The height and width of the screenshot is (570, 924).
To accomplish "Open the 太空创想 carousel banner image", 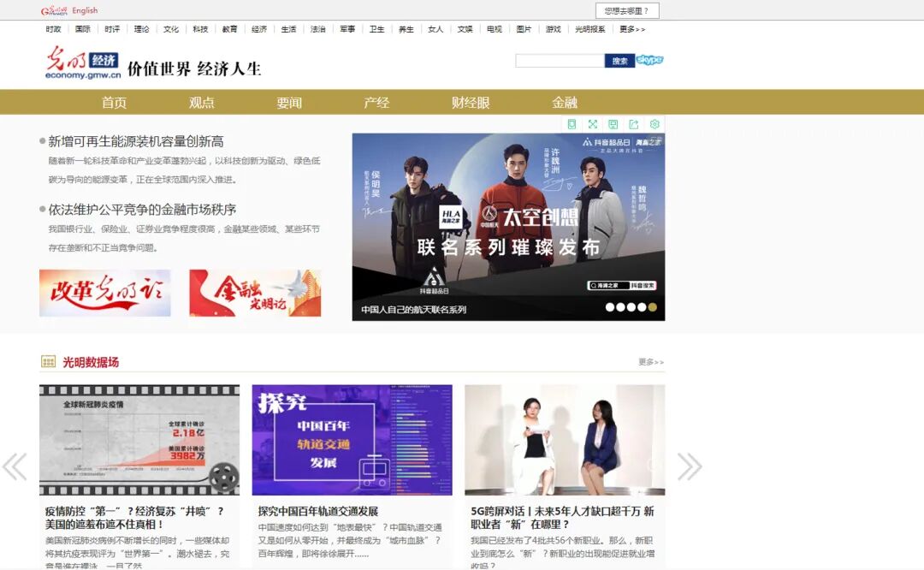I will click(x=508, y=227).
